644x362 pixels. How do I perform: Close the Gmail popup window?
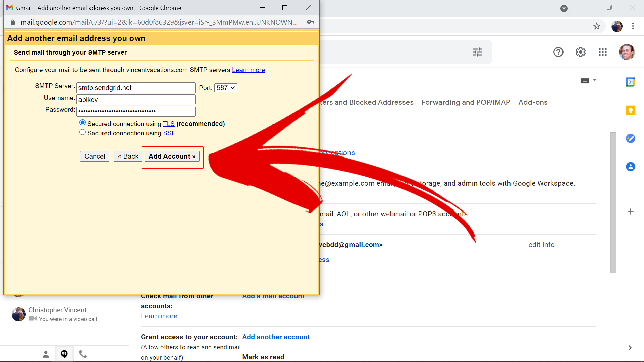point(308,8)
